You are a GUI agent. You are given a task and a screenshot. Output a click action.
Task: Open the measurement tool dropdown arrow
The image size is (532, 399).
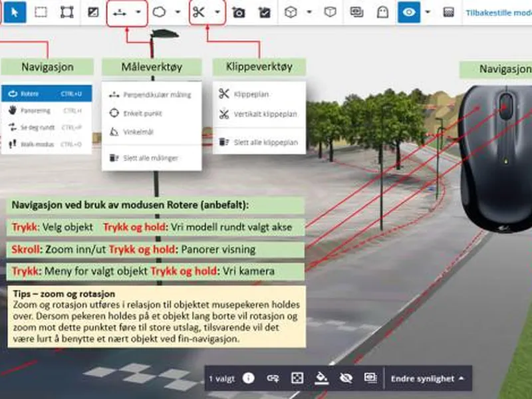138,12
